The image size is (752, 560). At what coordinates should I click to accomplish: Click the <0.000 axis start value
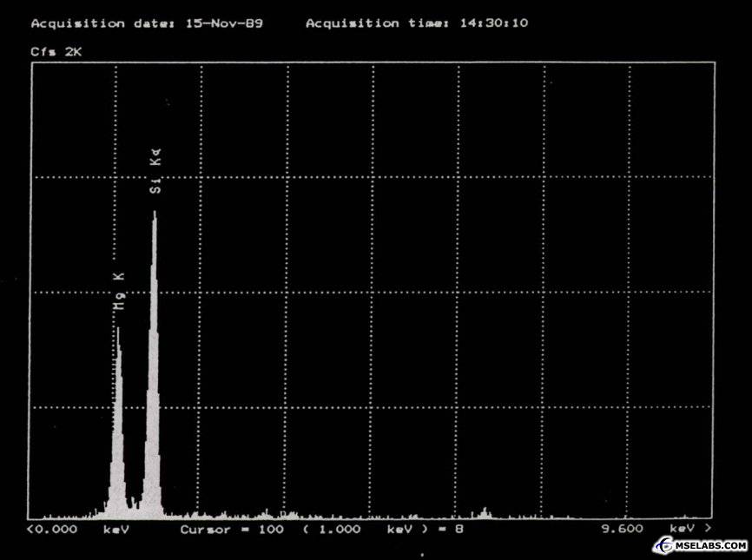[52, 529]
